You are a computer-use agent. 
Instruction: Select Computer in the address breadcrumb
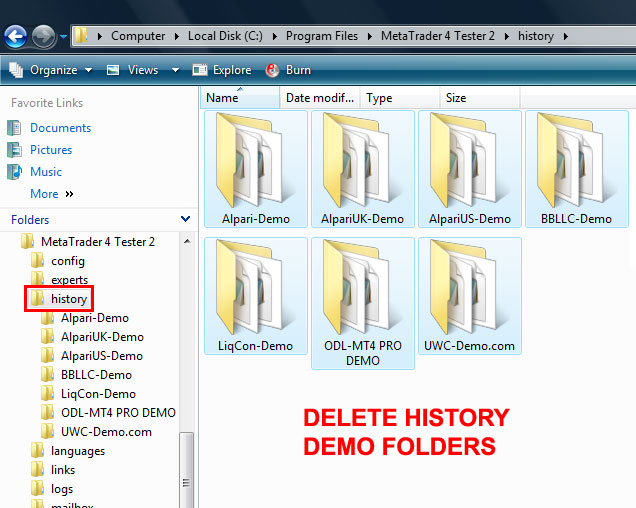click(x=138, y=36)
